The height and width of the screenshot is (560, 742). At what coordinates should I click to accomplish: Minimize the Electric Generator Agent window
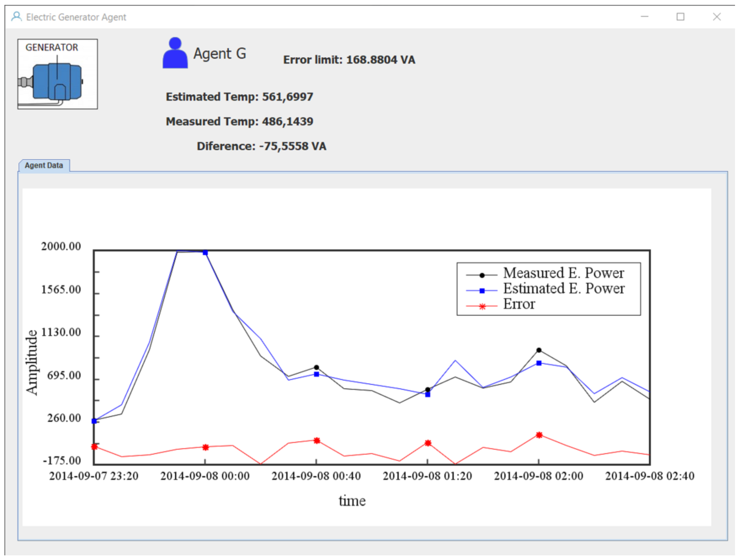[x=644, y=17]
